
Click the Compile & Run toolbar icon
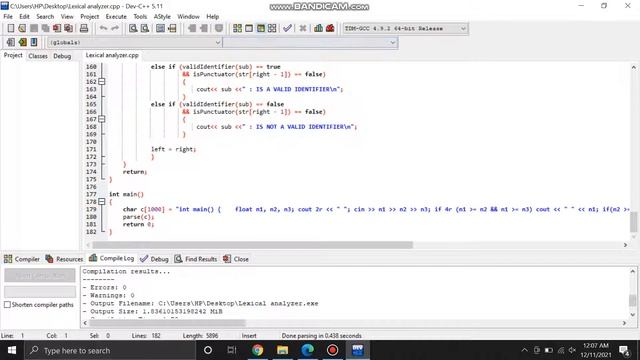pyautogui.click(x=260, y=28)
